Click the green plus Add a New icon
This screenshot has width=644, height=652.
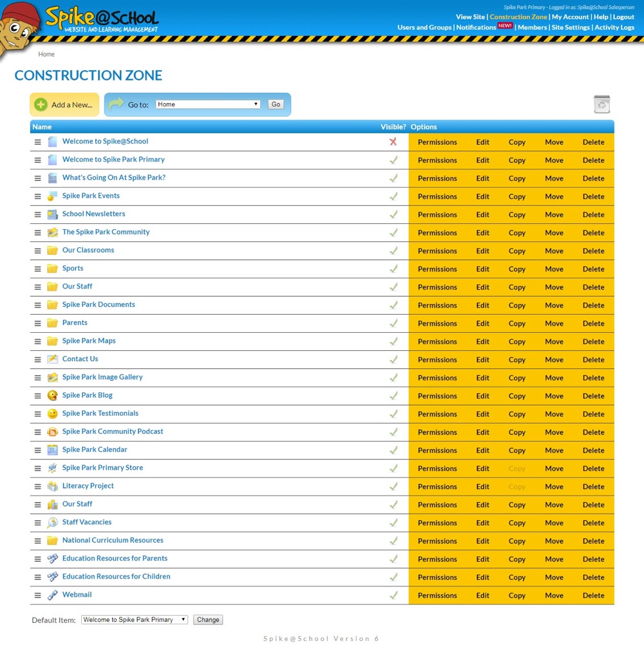pyautogui.click(x=41, y=105)
